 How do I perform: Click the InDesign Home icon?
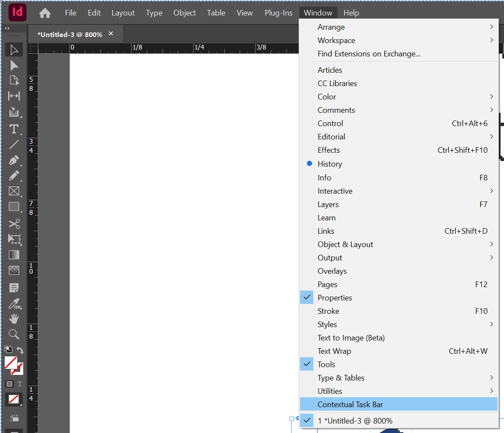tap(45, 13)
